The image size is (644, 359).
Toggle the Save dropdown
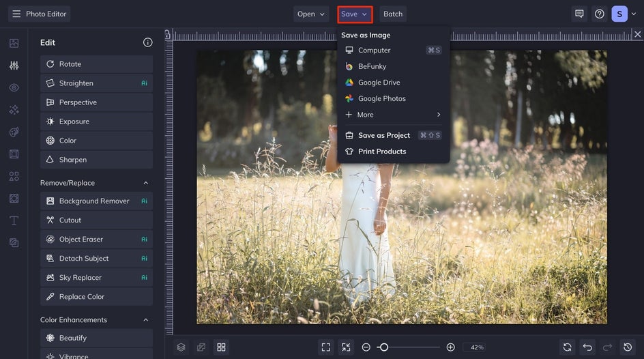355,14
